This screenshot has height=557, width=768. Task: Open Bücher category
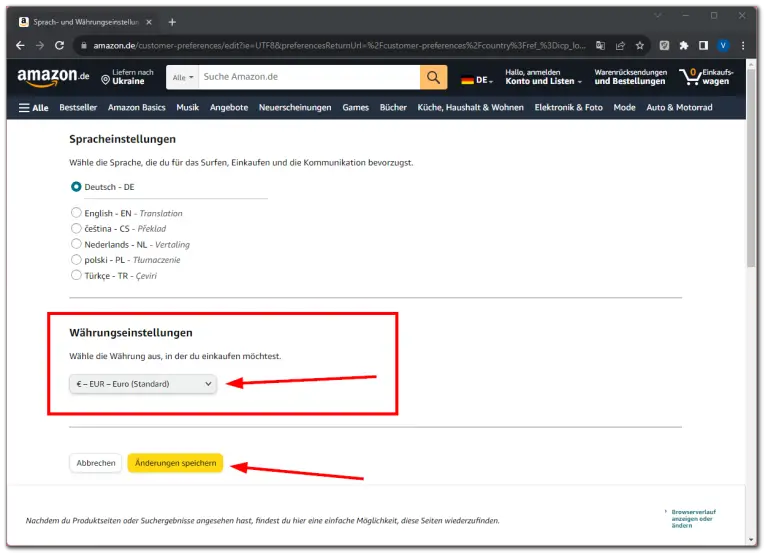(x=393, y=108)
